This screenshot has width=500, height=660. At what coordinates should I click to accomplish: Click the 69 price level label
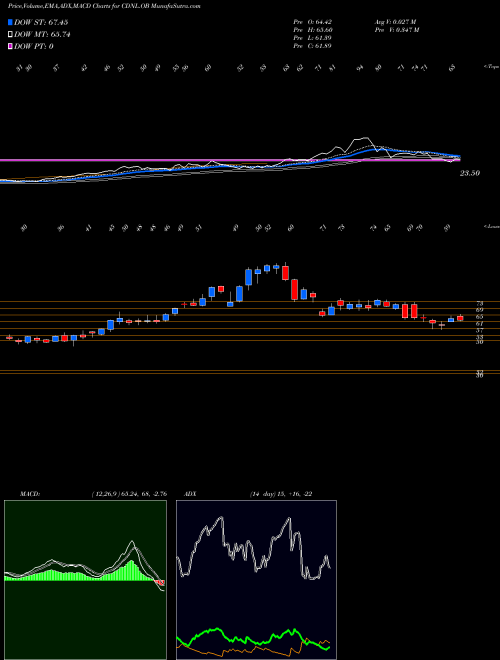(x=479, y=310)
